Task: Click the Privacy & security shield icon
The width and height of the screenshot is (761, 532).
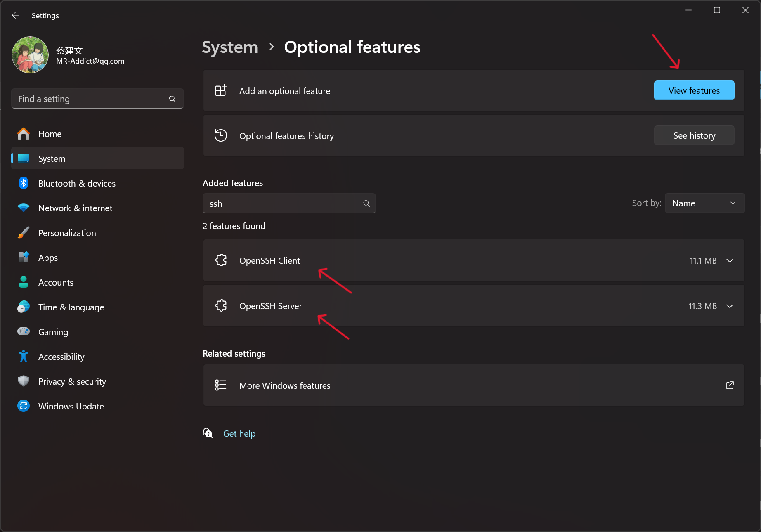Action: [24, 381]
